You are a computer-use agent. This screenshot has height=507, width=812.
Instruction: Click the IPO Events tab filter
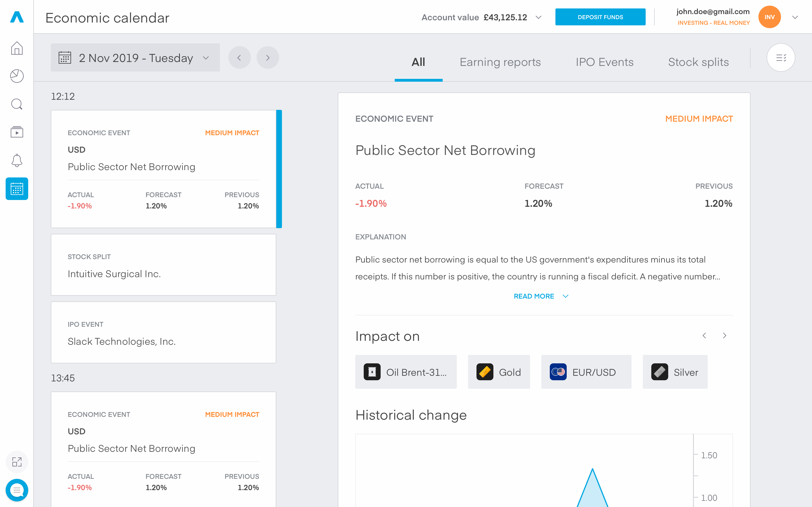click(x=604, y=61)
